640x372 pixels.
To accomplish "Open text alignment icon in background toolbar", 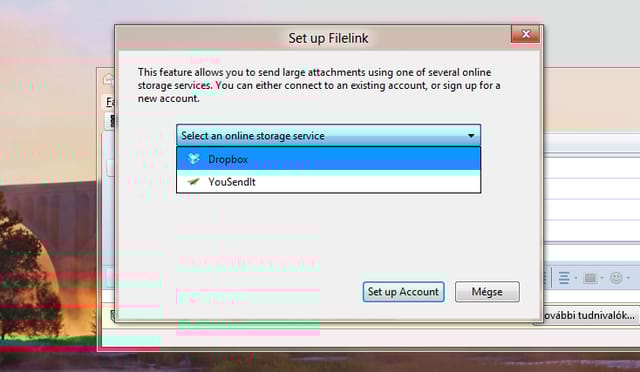I will point(564,278).
